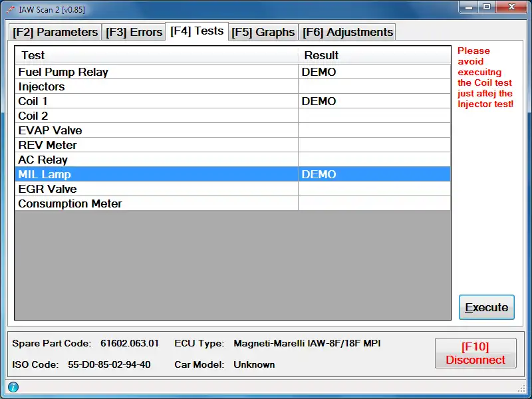Click the IAW Scan app icon in title bar
This screenshot has width=532, height=399.
pos(10,9)
